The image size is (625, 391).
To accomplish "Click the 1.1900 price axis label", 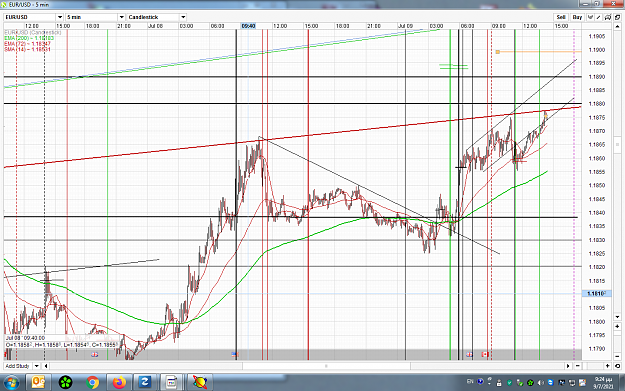I will [x=597, y=50].
